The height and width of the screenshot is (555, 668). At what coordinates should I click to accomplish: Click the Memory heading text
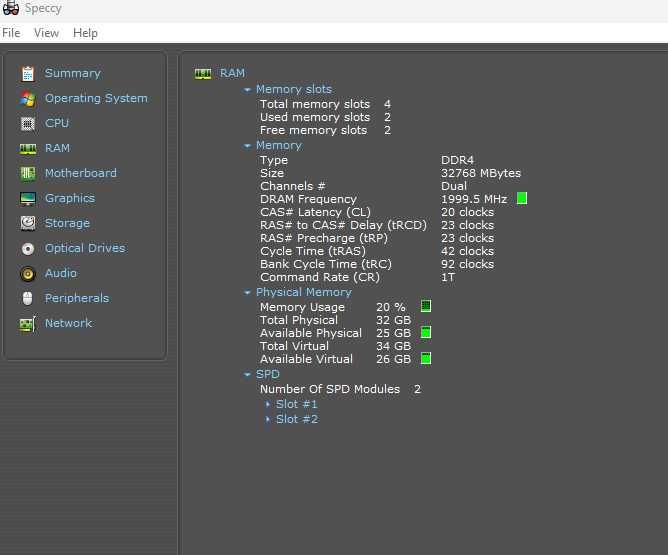click(279, 146)
